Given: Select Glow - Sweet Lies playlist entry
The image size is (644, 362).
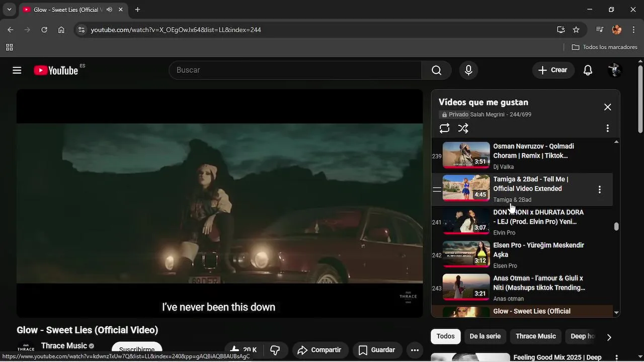Looking at the screenshot, I should click(522, 312).
